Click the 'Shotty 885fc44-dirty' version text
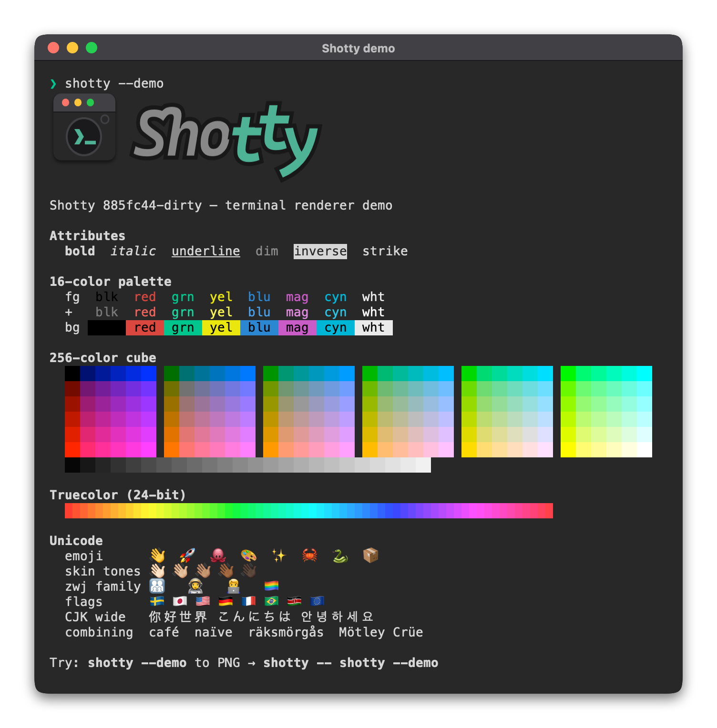Screen dimensions: 717x728 coord(126,206)
